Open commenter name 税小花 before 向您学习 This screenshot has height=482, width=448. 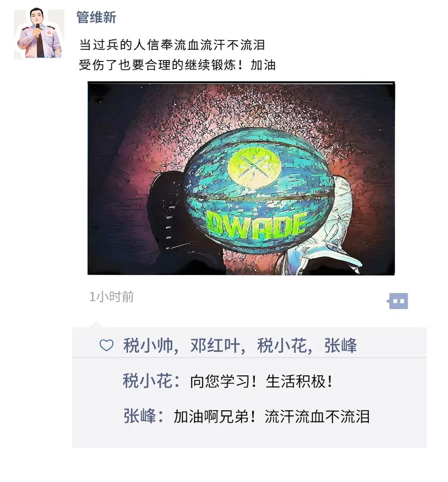[x=147, y=381]
